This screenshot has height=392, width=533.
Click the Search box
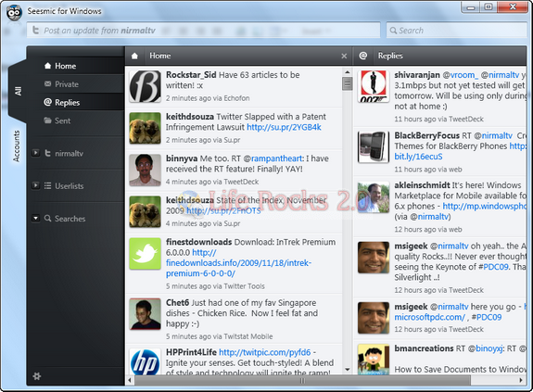click(456, 31)
